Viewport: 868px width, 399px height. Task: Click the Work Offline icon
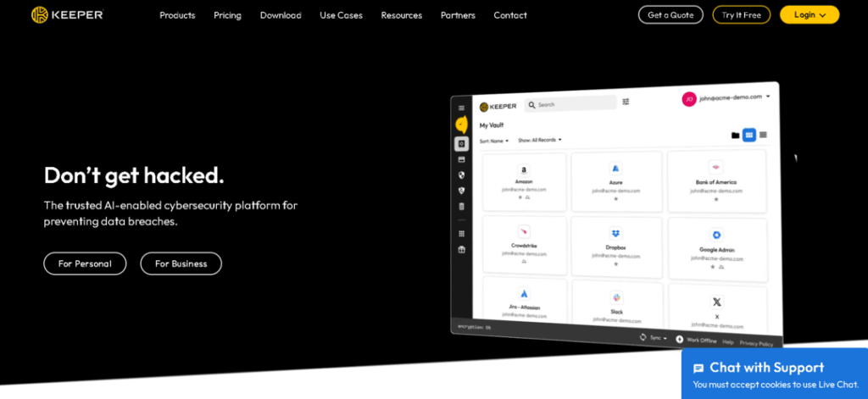click(x=680, y=339)
